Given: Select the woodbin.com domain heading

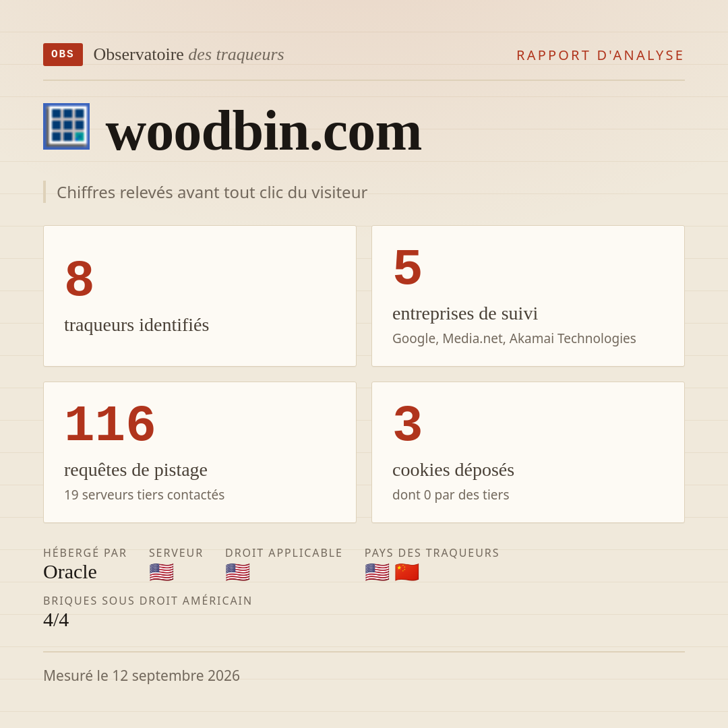Looking at the screenshot, I should pyautogui.click(x=264, y=131).
